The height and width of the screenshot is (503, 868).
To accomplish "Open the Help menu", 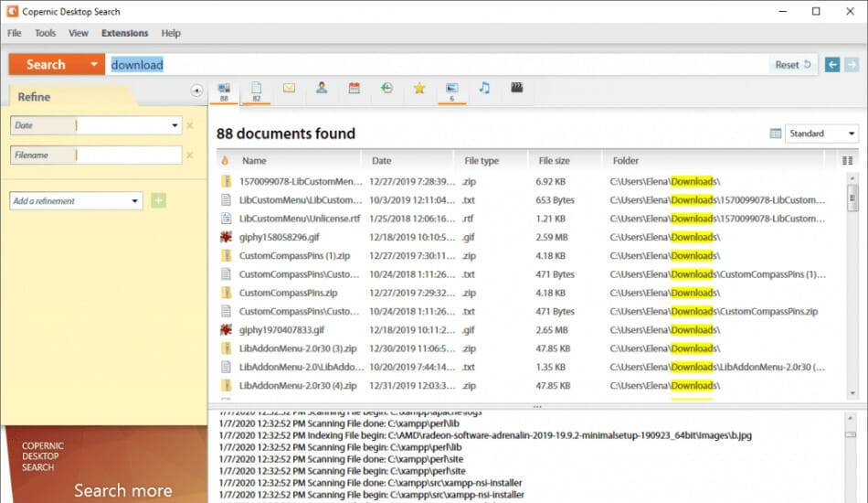I will click(x=171, y=33).
